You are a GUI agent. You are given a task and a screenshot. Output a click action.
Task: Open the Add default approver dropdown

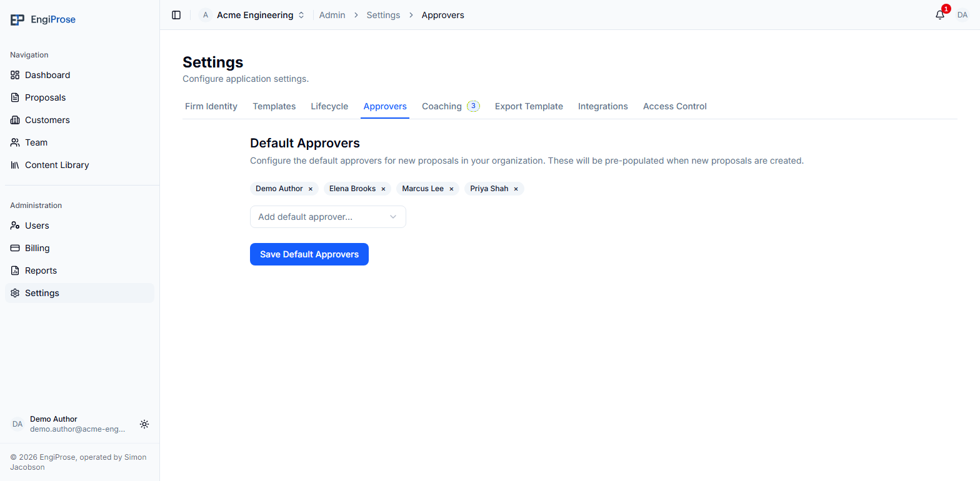pyautogui.click(x=328, y=217)
